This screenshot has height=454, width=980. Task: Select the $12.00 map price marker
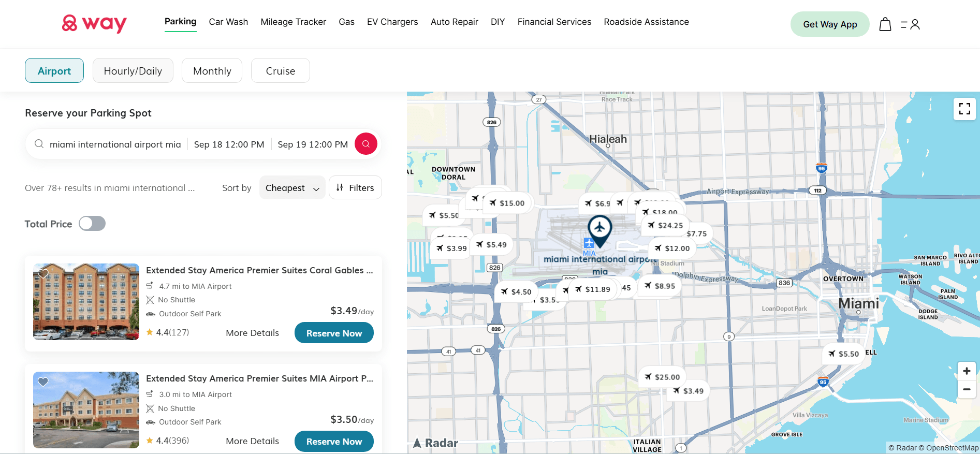tap(672, 248)
